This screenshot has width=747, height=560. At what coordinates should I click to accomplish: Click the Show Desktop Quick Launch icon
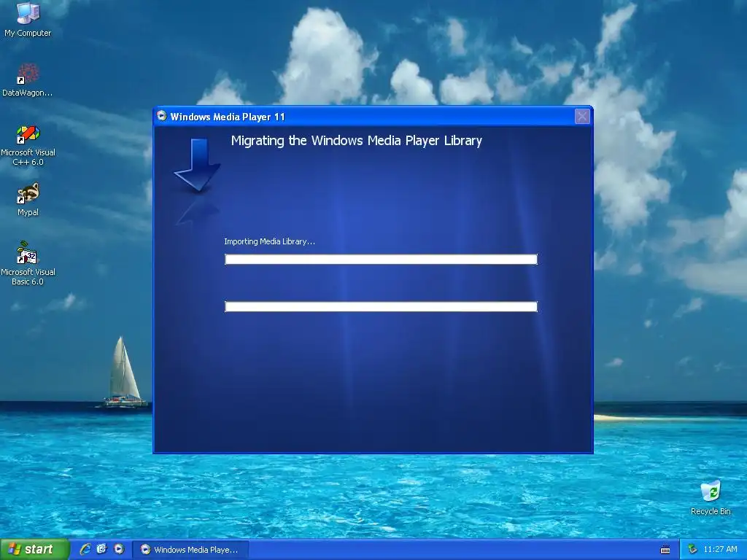(x=102, y=549)
